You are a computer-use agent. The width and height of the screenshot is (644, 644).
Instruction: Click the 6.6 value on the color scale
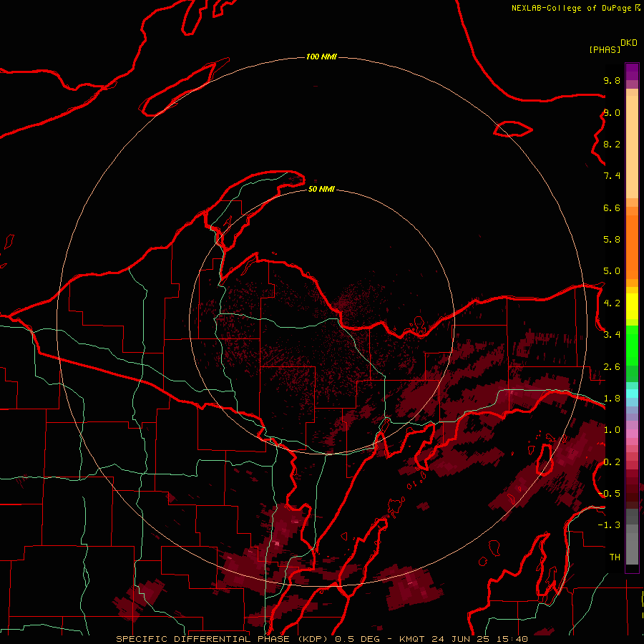(x=612, y=208)
